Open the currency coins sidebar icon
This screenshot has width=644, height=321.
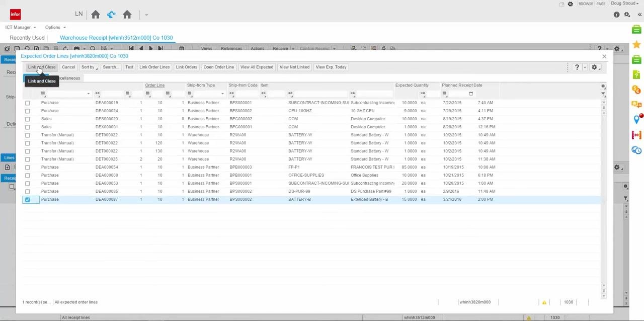(636, 90)
